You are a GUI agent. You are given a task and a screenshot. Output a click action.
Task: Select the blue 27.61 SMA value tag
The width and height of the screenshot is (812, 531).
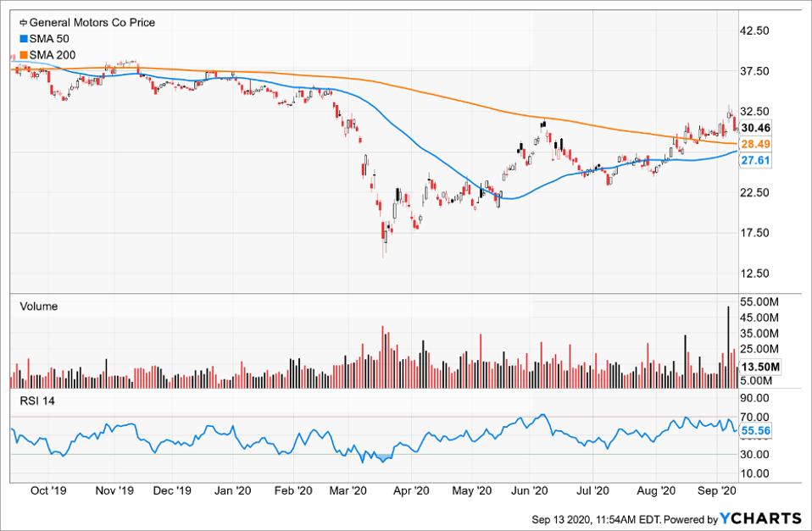coord(754,160)
